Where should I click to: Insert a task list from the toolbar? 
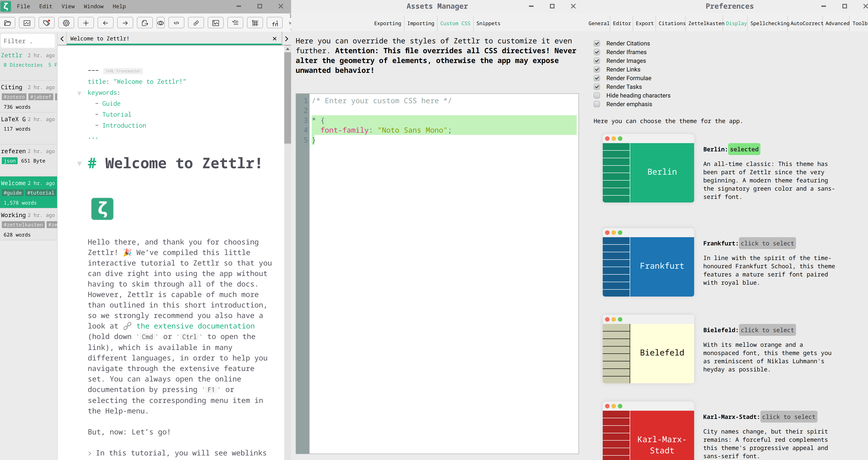(x=235, y=23)
